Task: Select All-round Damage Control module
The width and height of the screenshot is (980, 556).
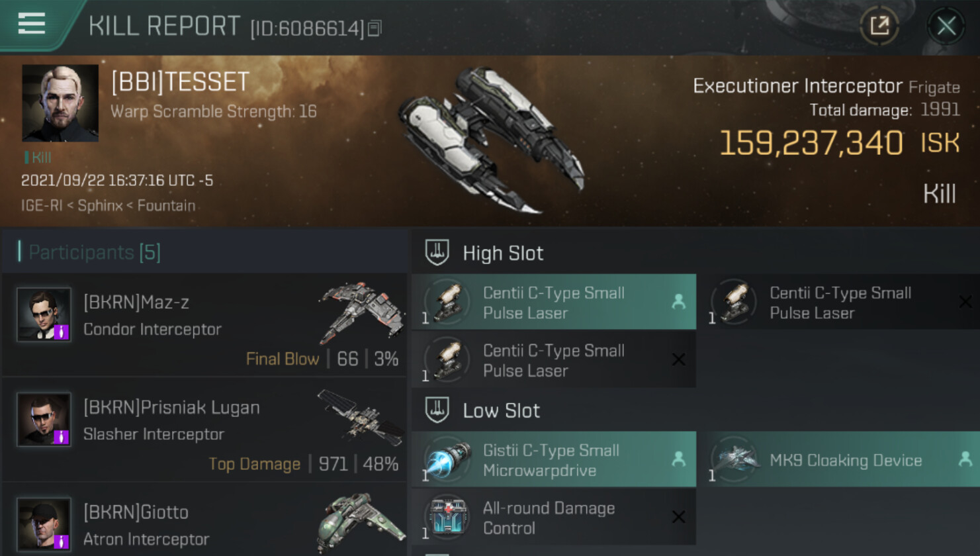Action: click(554, 517)
